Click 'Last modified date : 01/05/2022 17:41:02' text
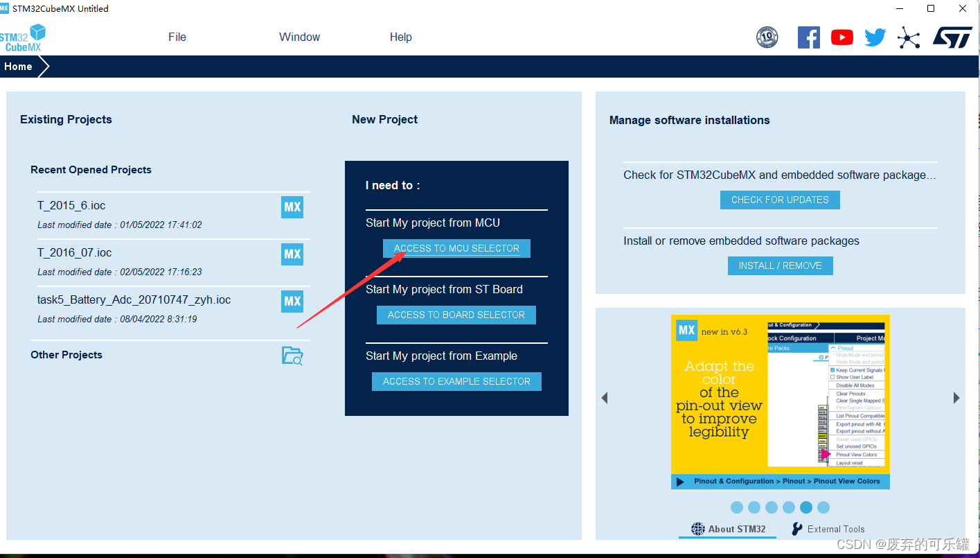 point(120,225)
